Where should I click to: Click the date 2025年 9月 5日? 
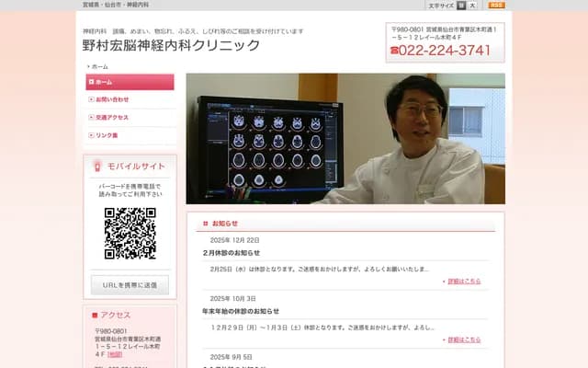(231, 357)
